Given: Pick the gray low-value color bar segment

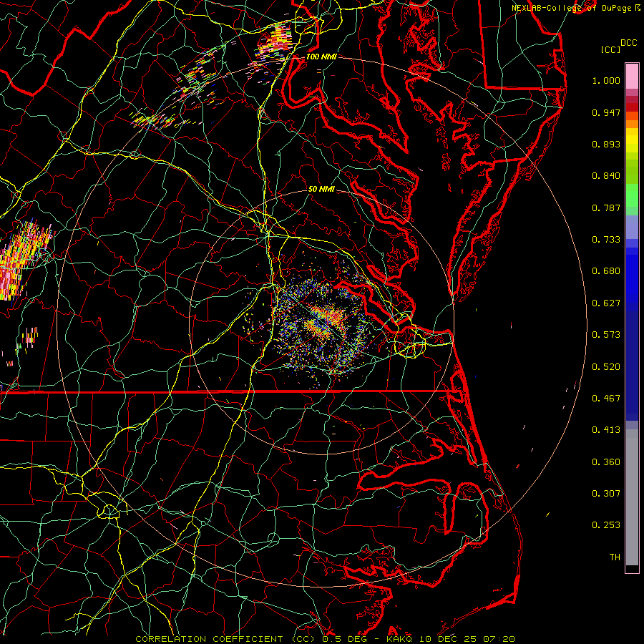Looking at the screenshot, I should coord(632,500).
